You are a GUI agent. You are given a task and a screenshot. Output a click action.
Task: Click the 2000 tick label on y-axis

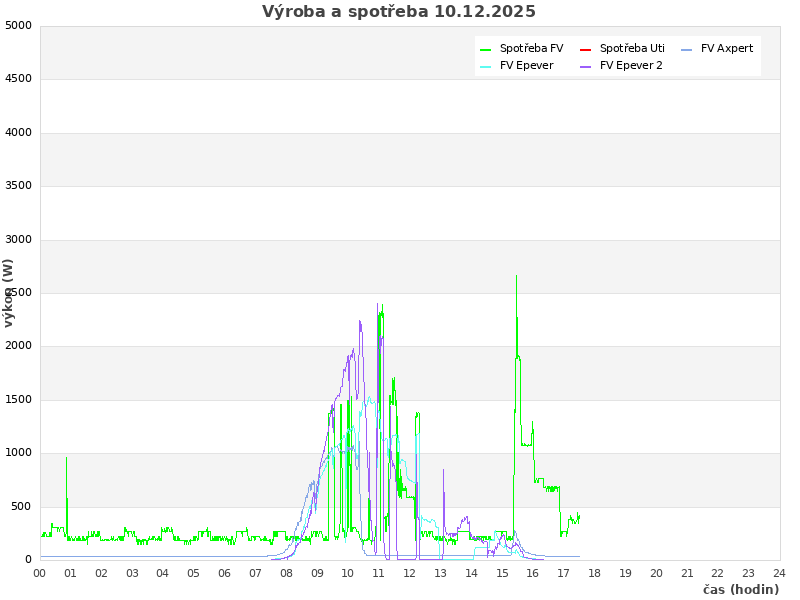(x=18, y=346)
